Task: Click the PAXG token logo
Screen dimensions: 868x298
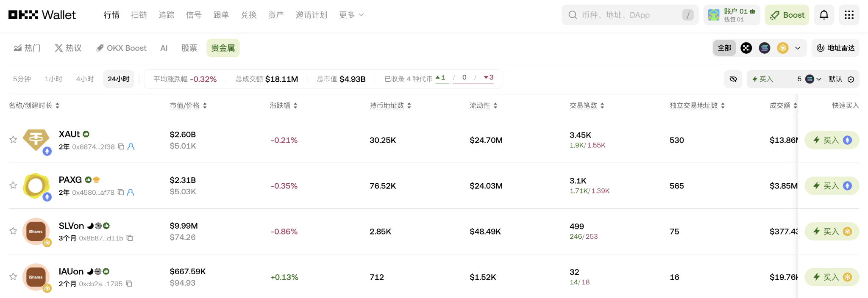Action: (36, 186)
